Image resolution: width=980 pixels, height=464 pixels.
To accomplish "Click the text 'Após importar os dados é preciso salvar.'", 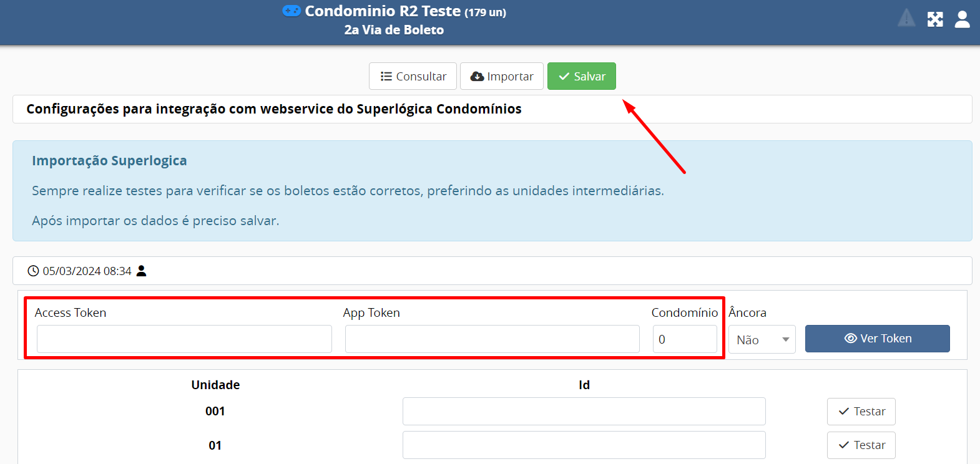I will click(x=155, y=221).
